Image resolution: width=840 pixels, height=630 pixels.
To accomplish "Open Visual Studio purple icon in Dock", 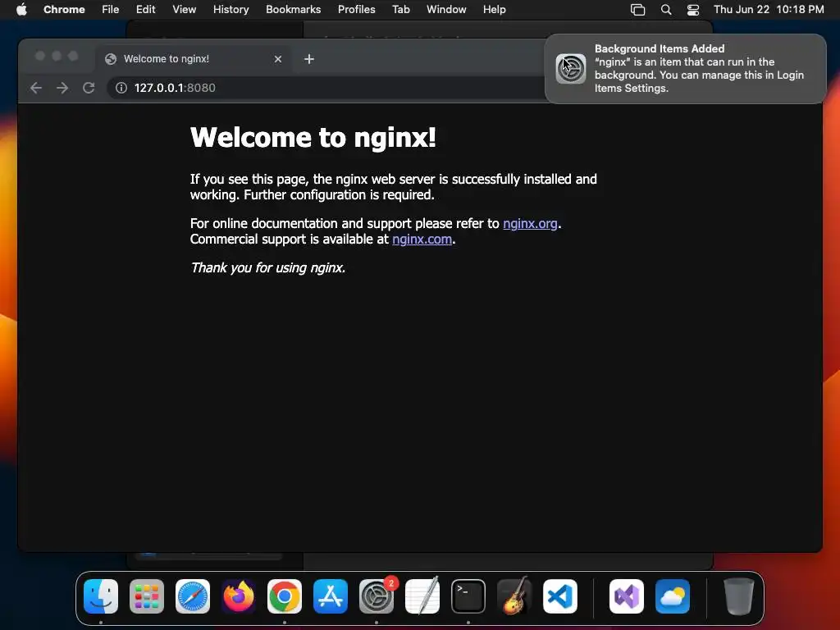I will coord(627,596).
